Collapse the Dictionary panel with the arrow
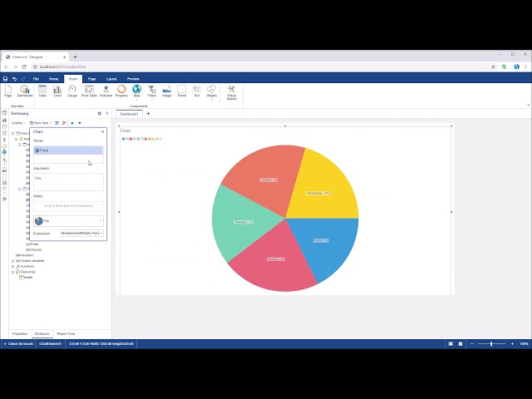 [107, 113]
